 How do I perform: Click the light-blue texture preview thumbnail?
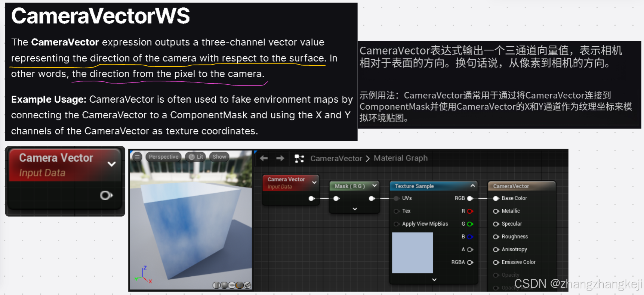tap(412, 253)
